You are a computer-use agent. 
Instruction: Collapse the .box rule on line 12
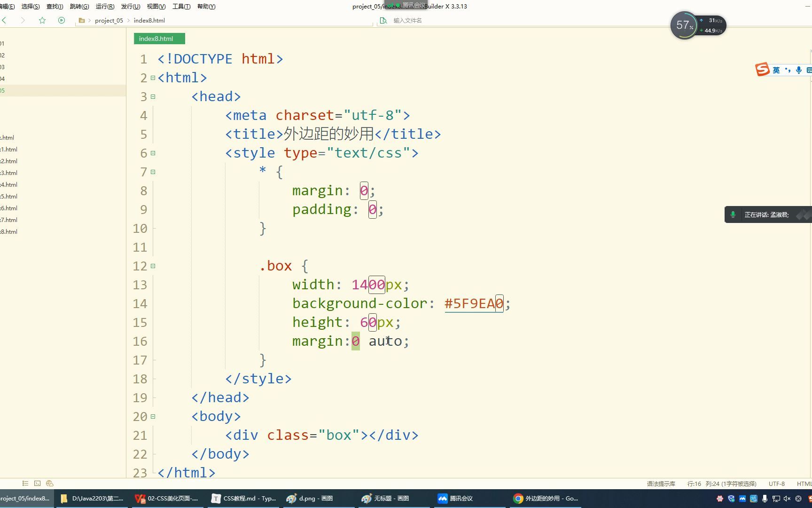point(153,266)
